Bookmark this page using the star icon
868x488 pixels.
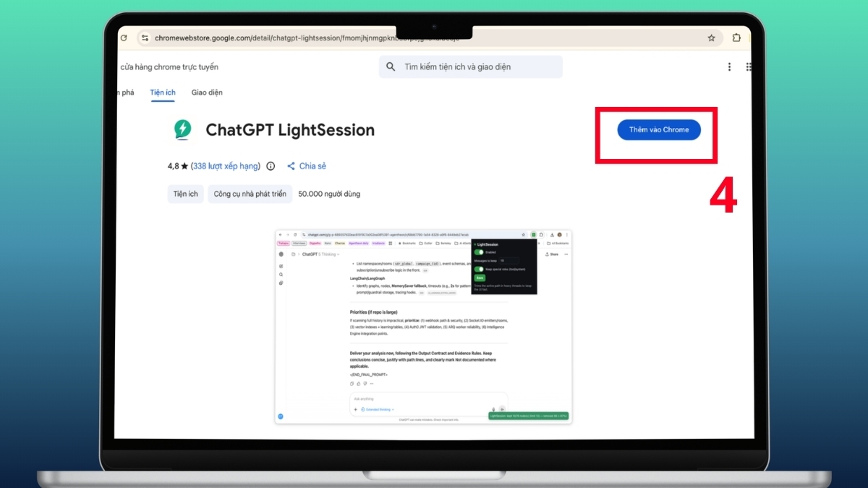pyautogui.click(x=711, y=37)
